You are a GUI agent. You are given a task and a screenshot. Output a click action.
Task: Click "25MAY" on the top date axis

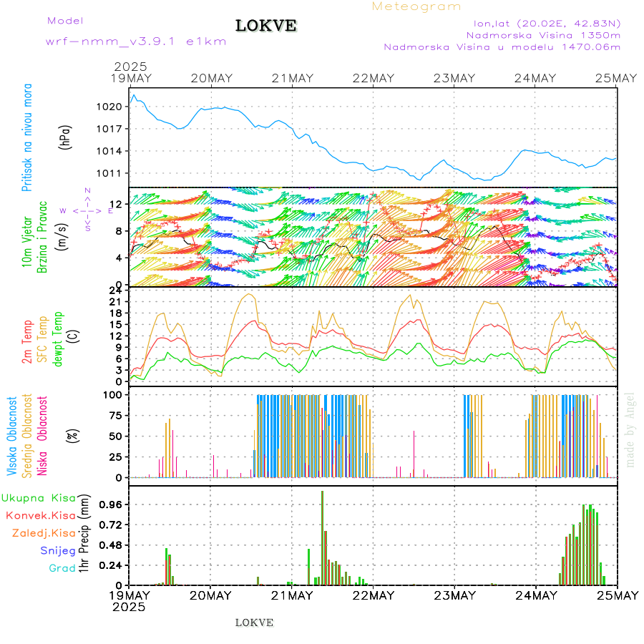[x=616, y=78]
